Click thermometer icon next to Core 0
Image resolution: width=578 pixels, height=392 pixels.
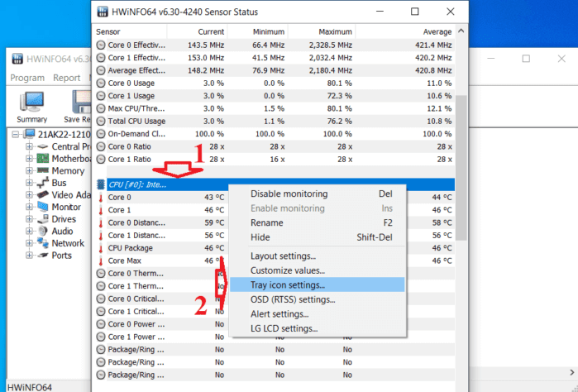(101, 198)
